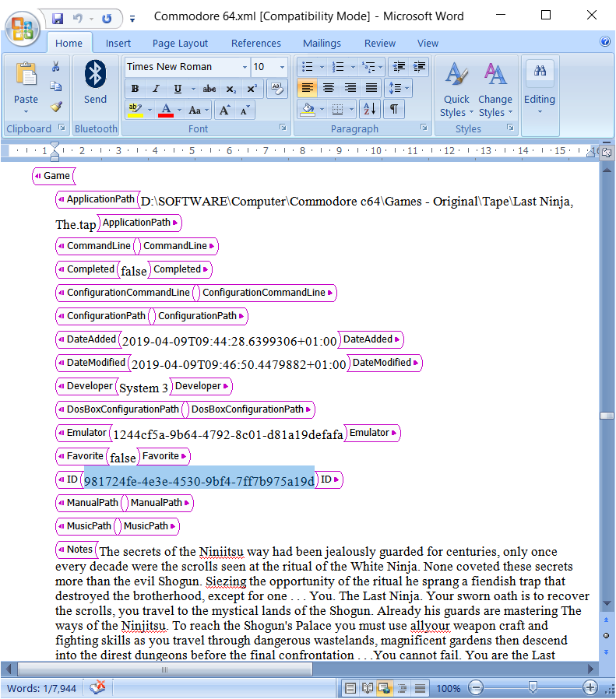
Task: Open the font size dropdown
Action: (x=282, y=67)
